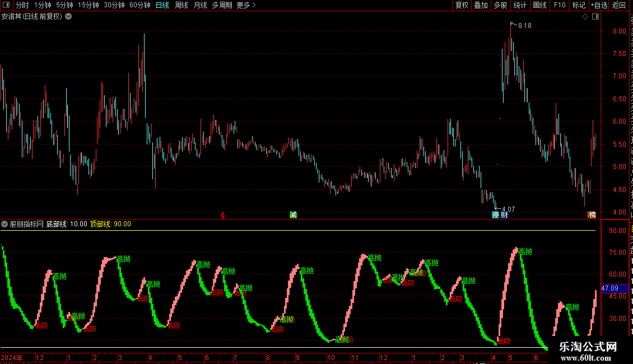Viewport: 633px width, 364px height.
Task: Select the 15分钟 period tab
Action: click(x=89, y=5)
